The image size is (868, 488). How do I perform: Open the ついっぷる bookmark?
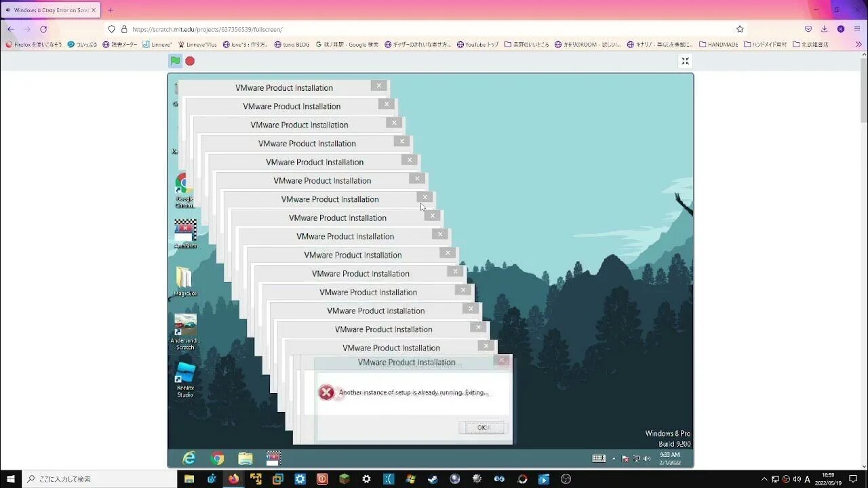[x=82, y=45]
